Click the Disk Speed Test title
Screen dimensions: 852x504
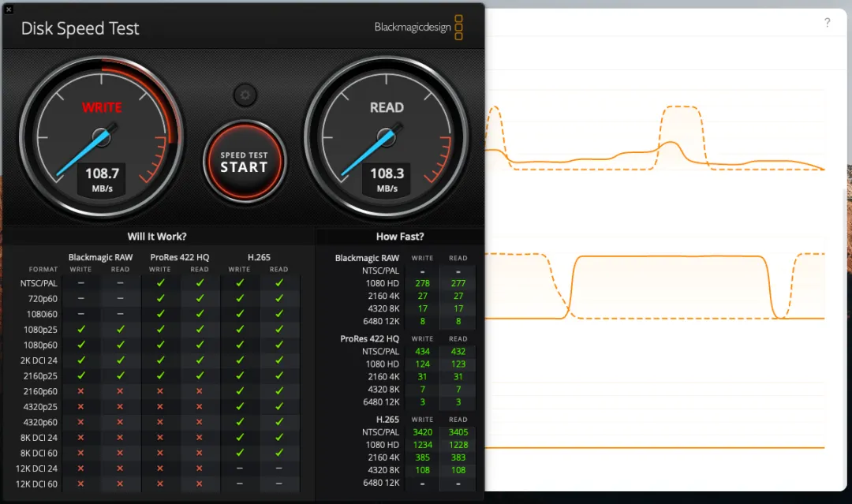point(80,28)
